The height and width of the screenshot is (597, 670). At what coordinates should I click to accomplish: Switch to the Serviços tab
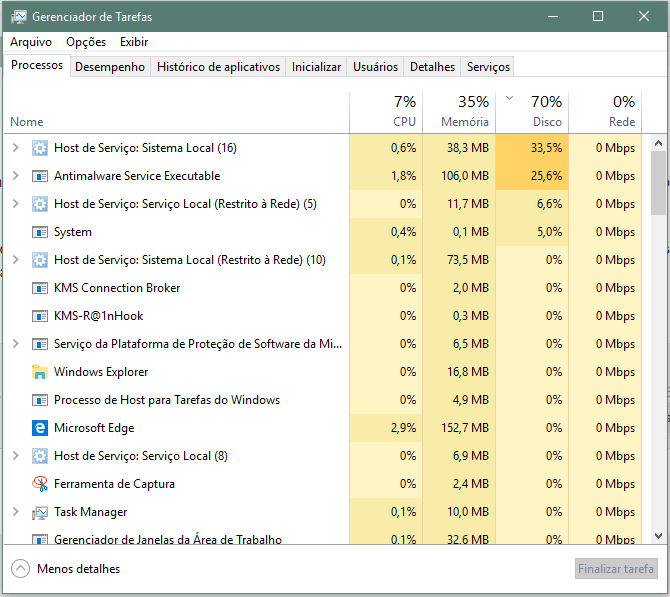[488, 67]
